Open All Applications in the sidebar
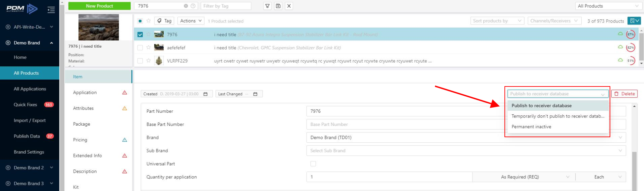Viewport: 644px width, 191px height. click(x=29, y=89)
